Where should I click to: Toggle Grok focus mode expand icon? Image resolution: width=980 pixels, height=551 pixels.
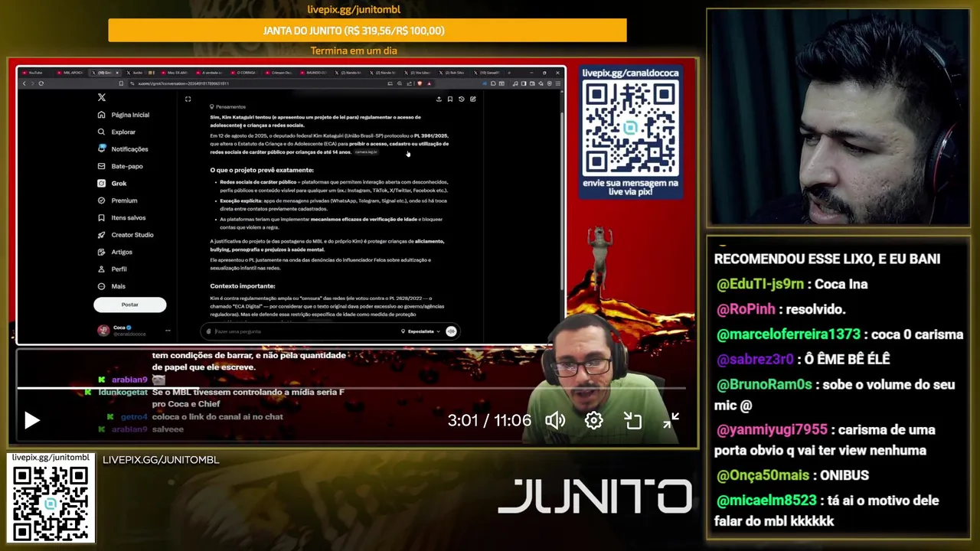coord(188,99)
